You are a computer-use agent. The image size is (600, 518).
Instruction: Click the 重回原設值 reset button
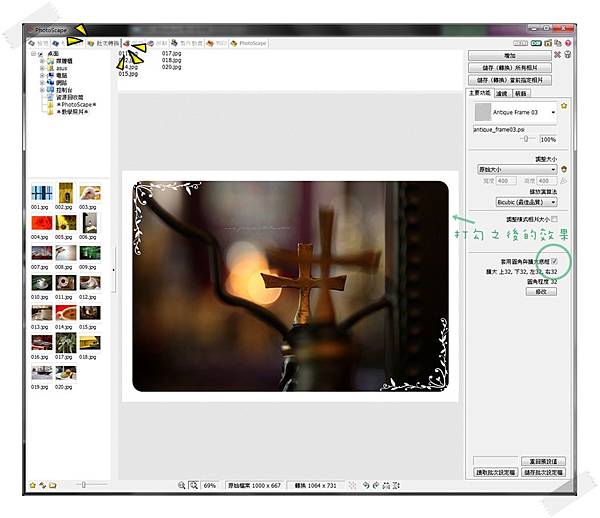(543, 461)
